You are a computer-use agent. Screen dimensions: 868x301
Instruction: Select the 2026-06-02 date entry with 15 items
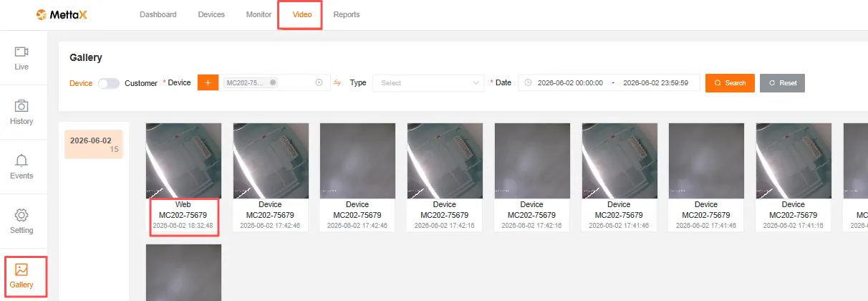tap(94, 145)
